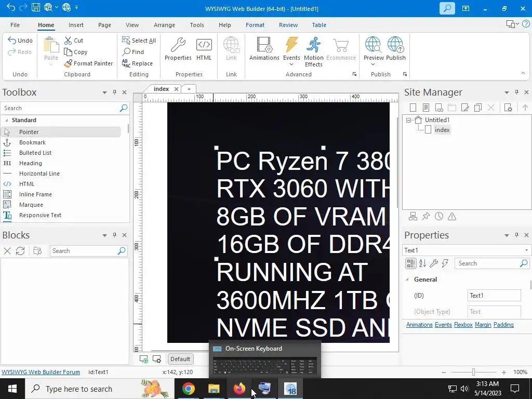Click the lightning events icon in Properties

pos(445,263)
